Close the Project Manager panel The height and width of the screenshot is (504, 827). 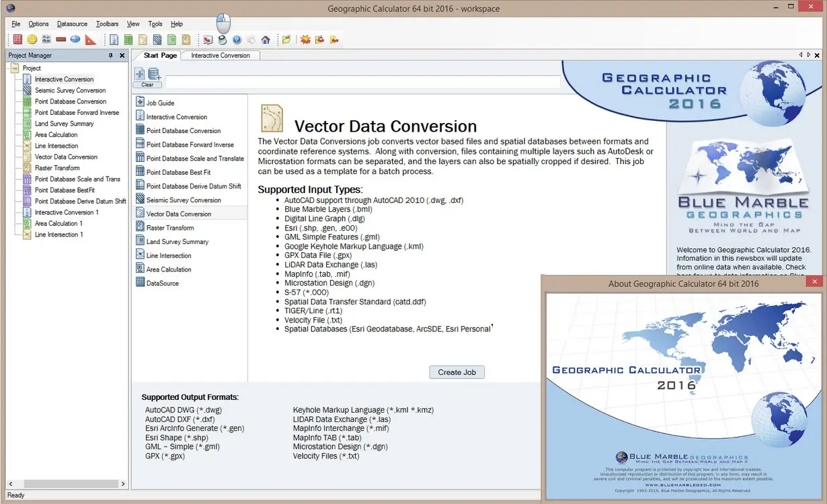122,56
